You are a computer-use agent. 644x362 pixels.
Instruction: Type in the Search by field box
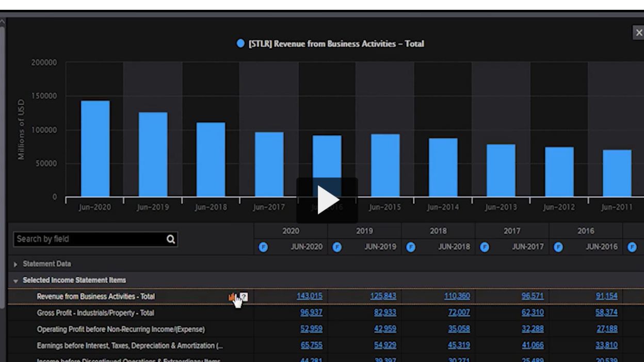tap(88, 239)
